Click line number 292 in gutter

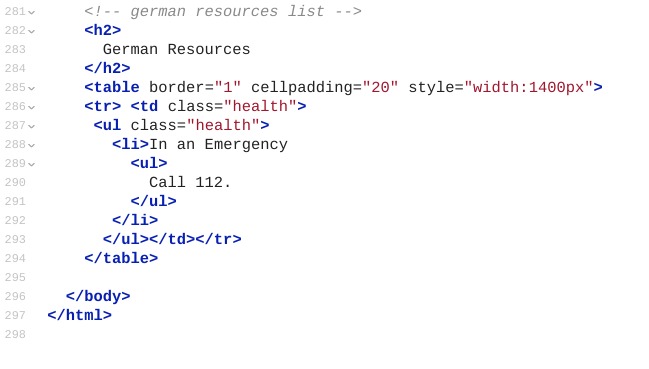click(15, 220)
